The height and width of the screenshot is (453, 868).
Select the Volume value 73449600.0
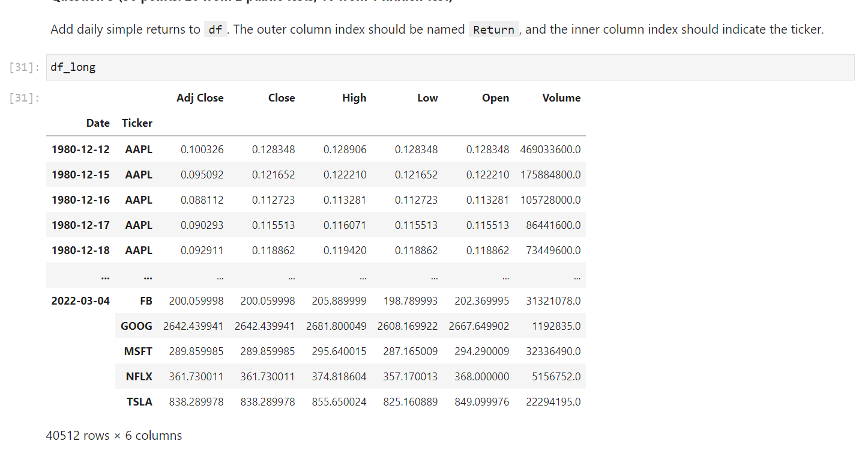point(553,251)
